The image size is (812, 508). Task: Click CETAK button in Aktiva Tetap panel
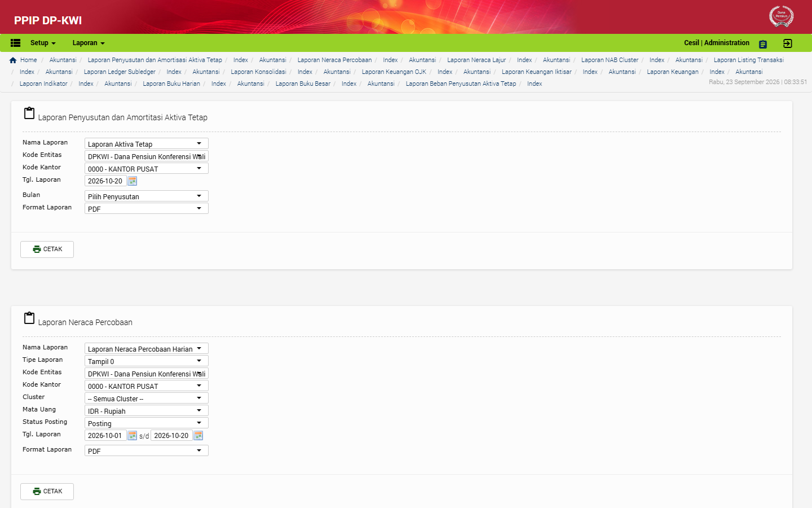47,249
